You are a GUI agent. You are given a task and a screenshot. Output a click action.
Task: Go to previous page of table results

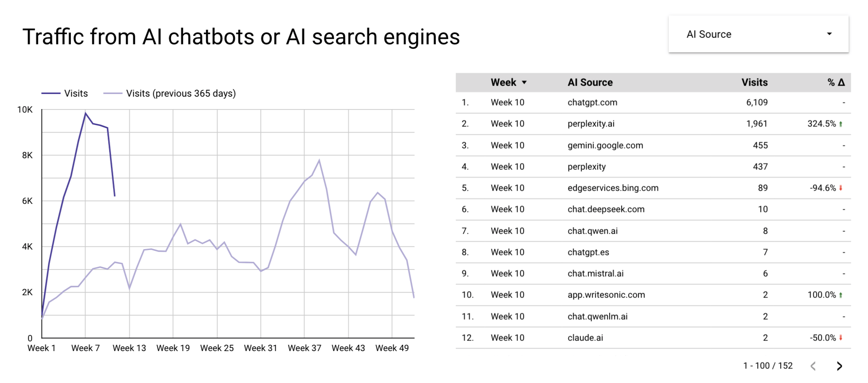[813, 366]
